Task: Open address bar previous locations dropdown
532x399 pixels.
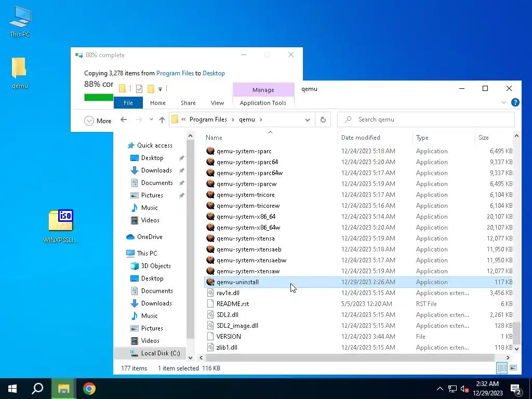Action: point(308,120)
